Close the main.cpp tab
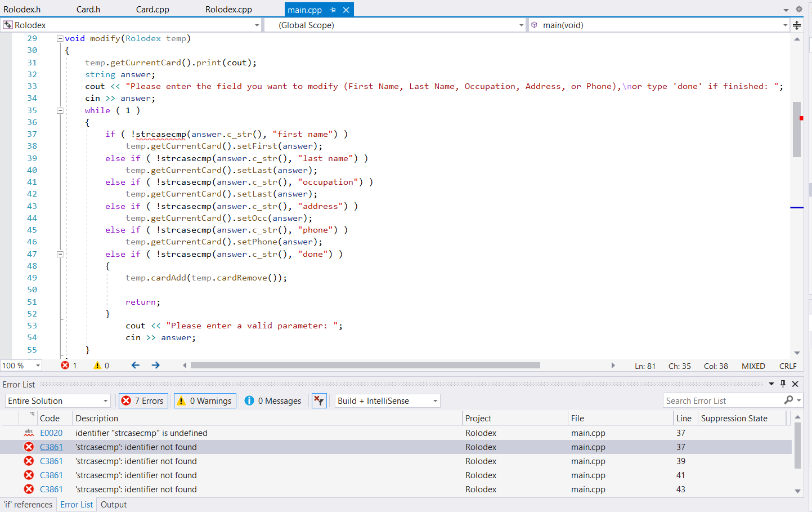Viewport: 812px width, 512px height. click(x=346, y=10)
